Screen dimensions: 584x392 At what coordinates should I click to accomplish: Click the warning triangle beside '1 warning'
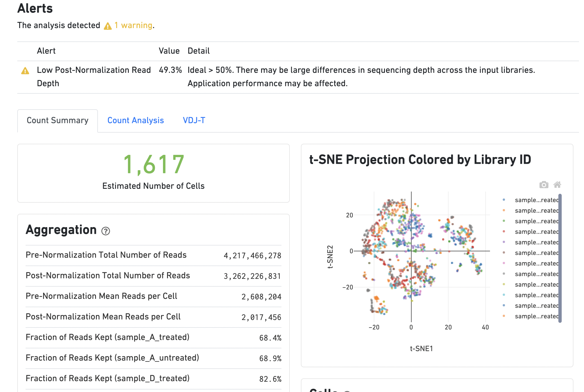(x=108, y=26)
